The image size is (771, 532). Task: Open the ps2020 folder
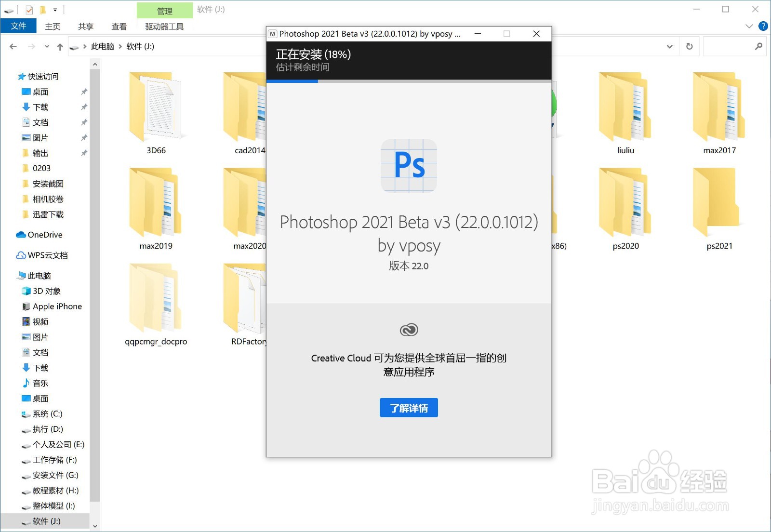[625, 209]
